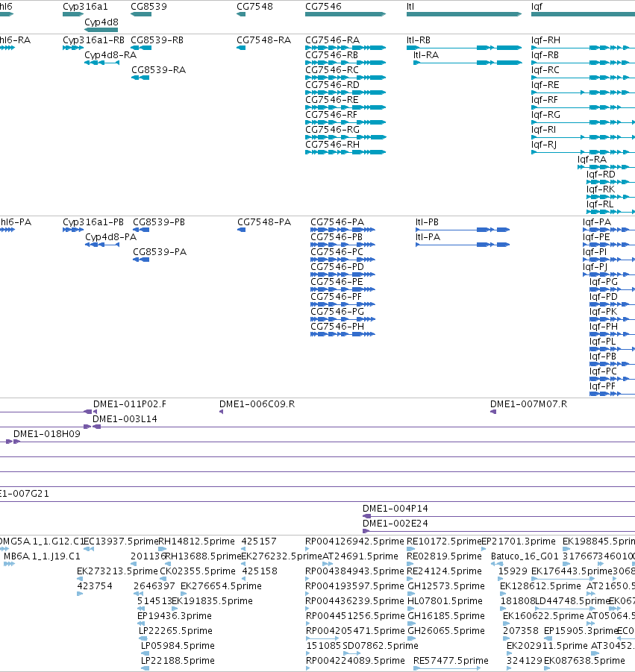Select the Cyp316a1 gene label

point(85,7)
